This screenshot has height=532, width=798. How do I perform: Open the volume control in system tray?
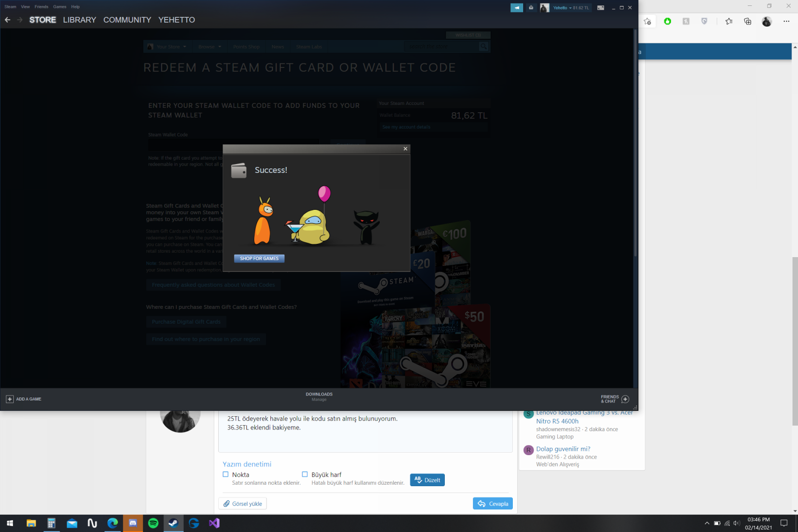(x=737, y=523)
